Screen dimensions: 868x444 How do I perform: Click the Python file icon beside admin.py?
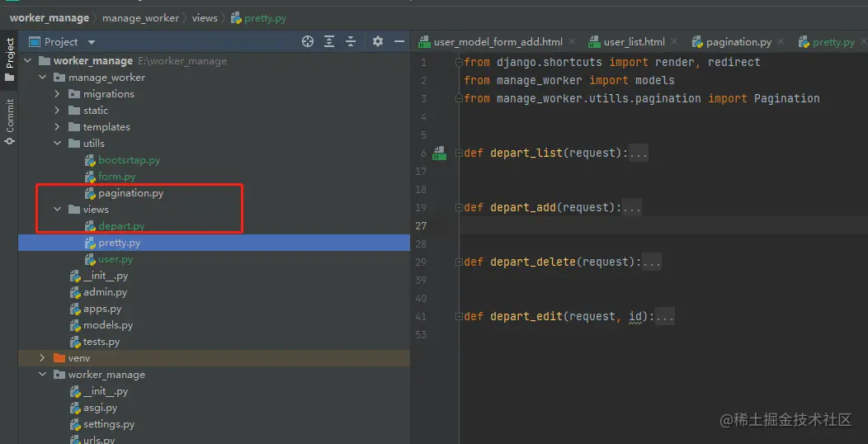click(x=75, y=292)
